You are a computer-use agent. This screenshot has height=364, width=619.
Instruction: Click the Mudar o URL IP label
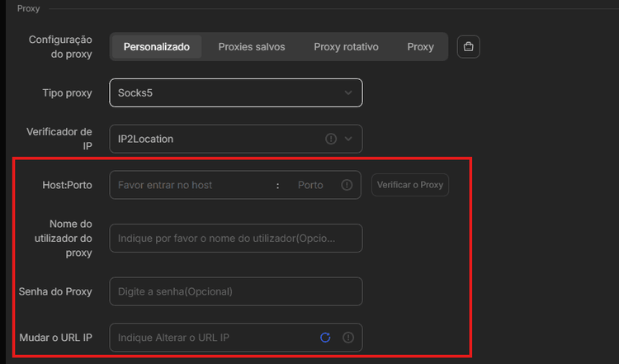[55, 338]
